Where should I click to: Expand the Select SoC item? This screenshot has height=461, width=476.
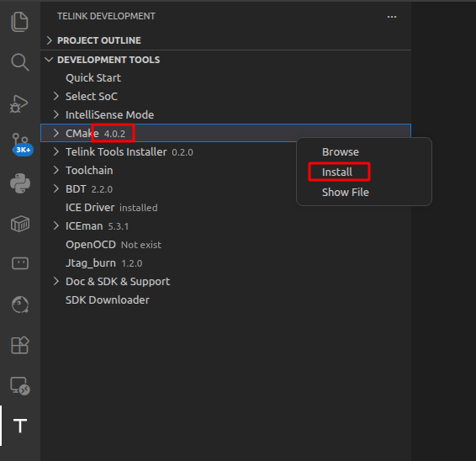(x=56, y=96)
